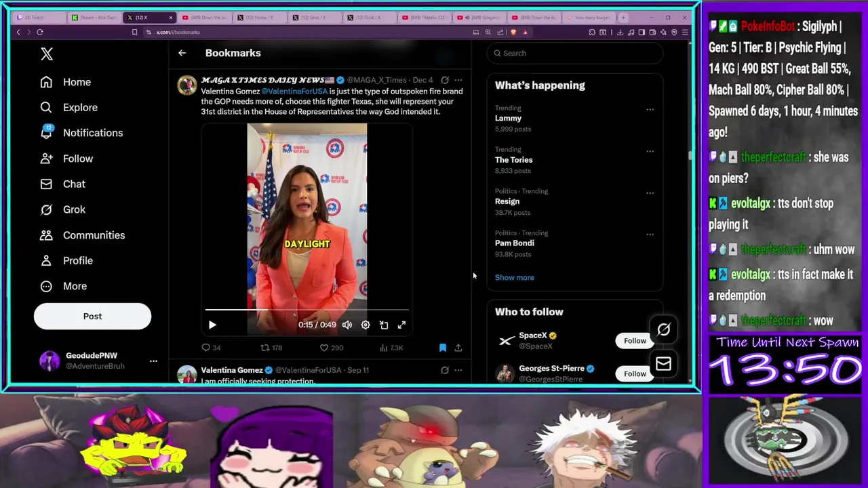Open more options on Valentina Gomez post
The width and height of the screenshot is (868, 488).
pyautogui.click(x=458, y=370)
